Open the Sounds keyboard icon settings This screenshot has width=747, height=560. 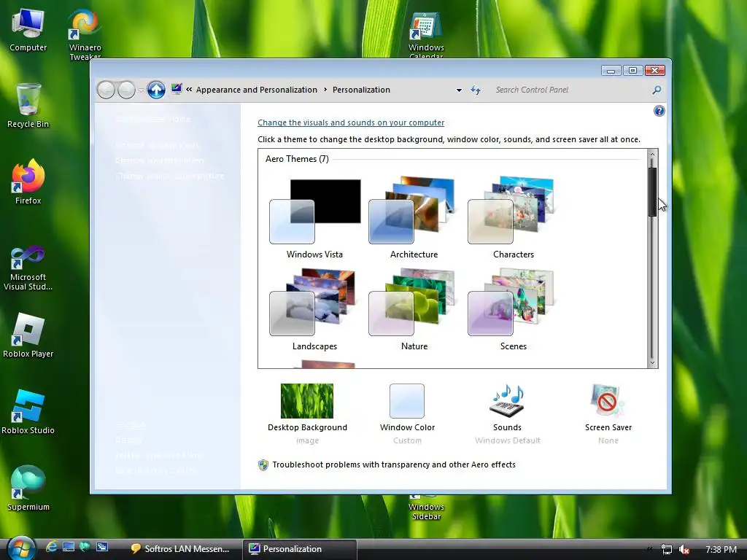[508, 401]
